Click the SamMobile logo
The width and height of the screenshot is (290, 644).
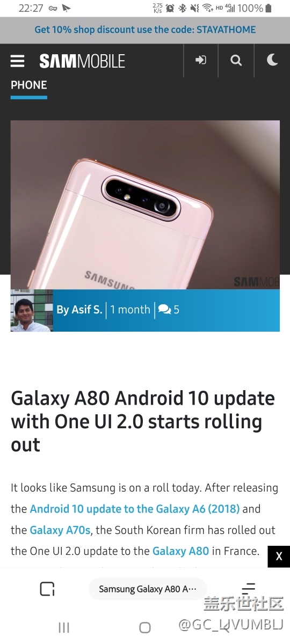click(82, 61)
